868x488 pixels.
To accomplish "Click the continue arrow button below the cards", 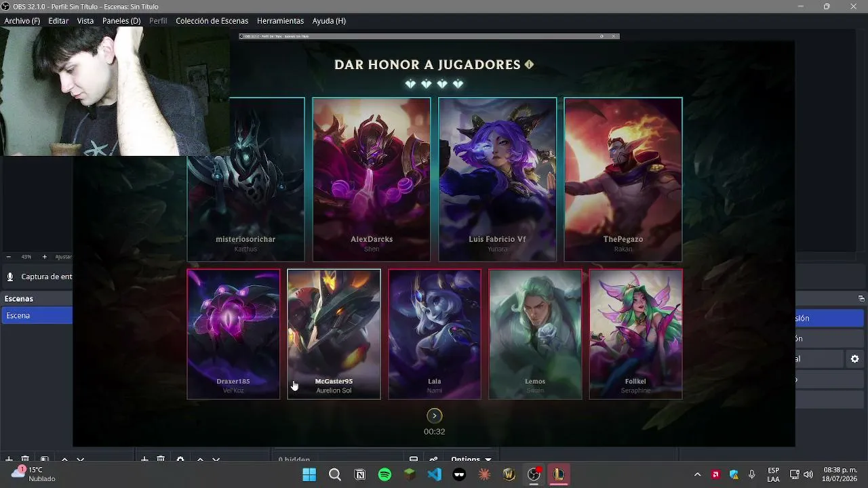I will click(x=435, y=415).
